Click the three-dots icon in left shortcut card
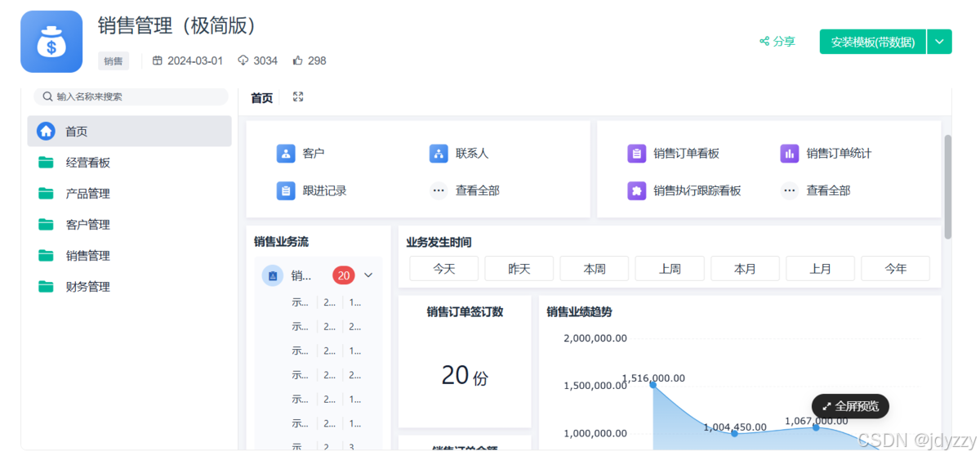The width and height of the screenshot is (980, 456). point(439,190)
